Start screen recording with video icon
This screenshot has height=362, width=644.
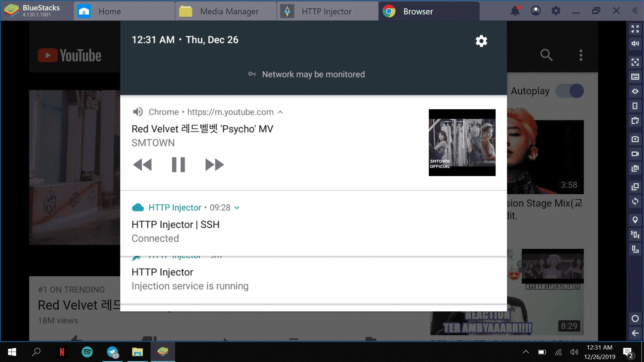click(635, 154)
